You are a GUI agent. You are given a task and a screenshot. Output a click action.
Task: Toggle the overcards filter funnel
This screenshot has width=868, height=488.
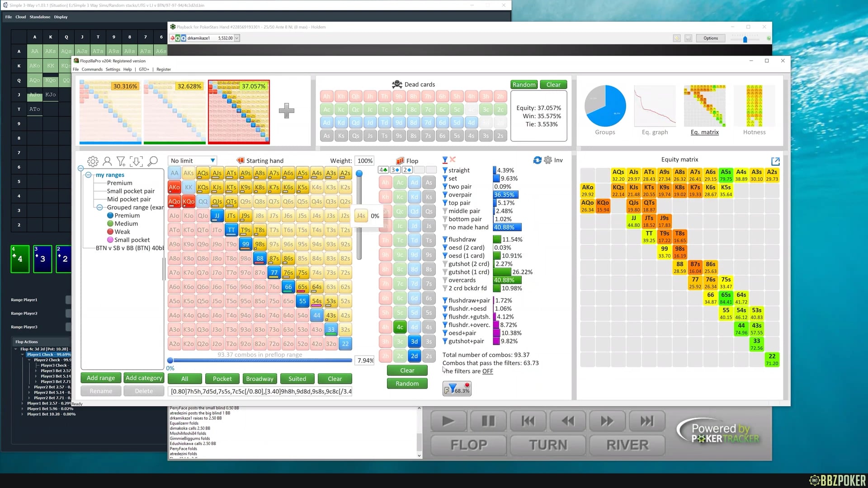point(445,280)
